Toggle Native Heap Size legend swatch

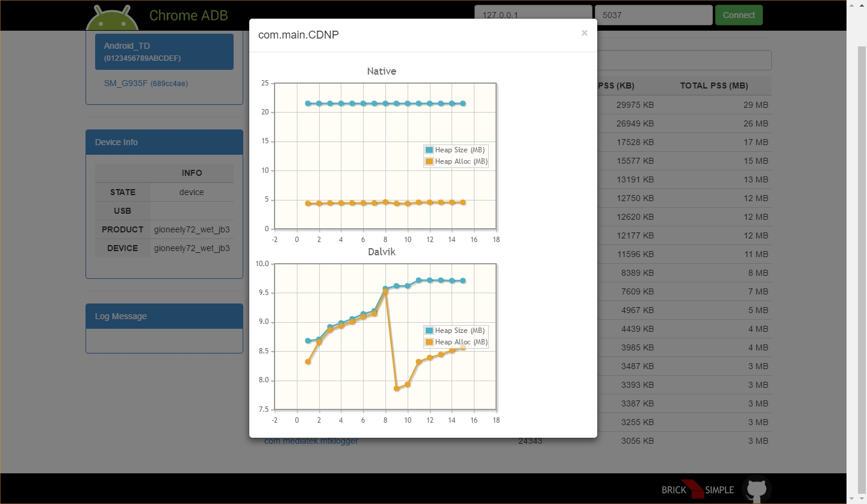(429, 150)
